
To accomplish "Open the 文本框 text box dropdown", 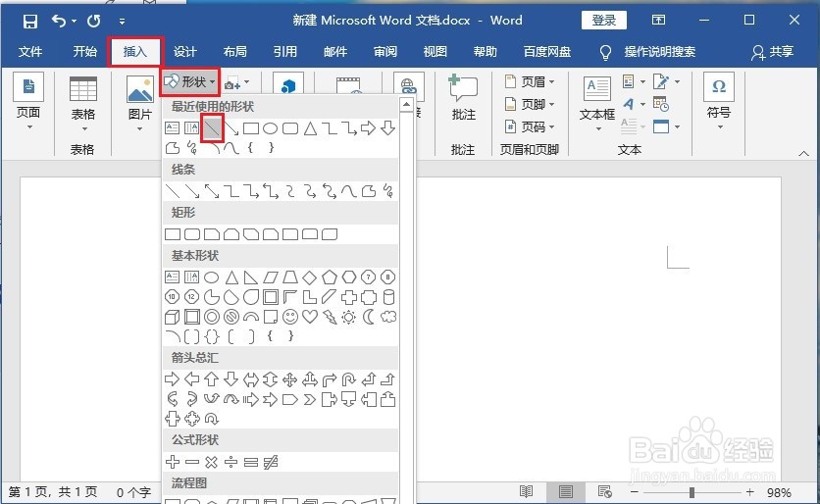I will (597, 104).
